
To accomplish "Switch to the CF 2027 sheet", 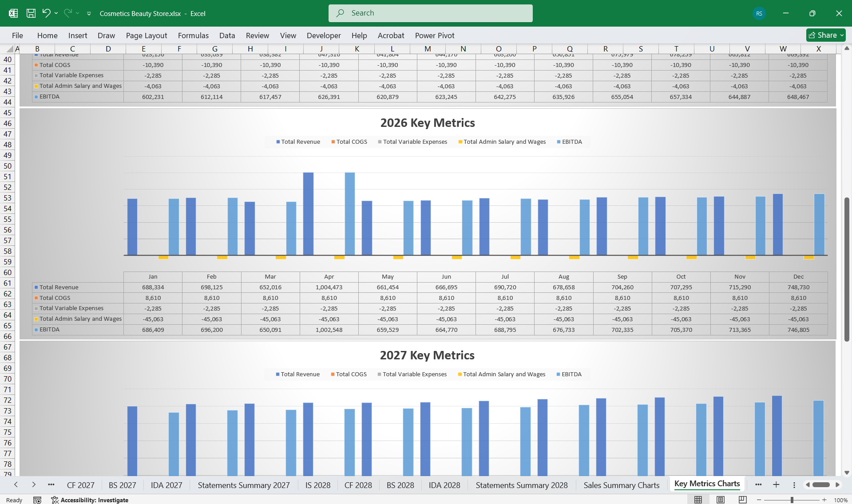I will (x=80, y=485).
